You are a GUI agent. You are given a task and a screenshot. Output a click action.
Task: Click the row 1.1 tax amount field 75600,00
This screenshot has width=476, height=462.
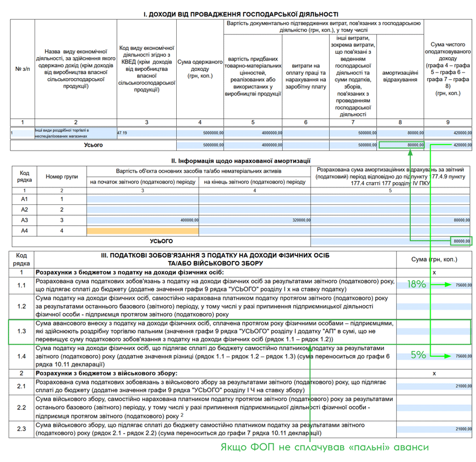coord(435,285)
